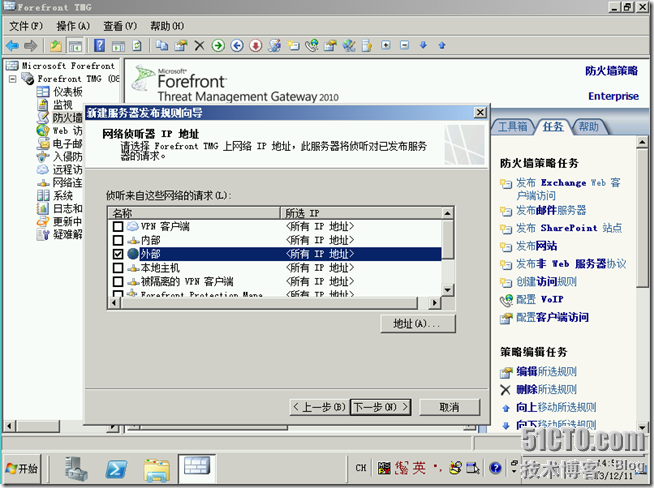Click the back arrow toolbar icon

13,45
